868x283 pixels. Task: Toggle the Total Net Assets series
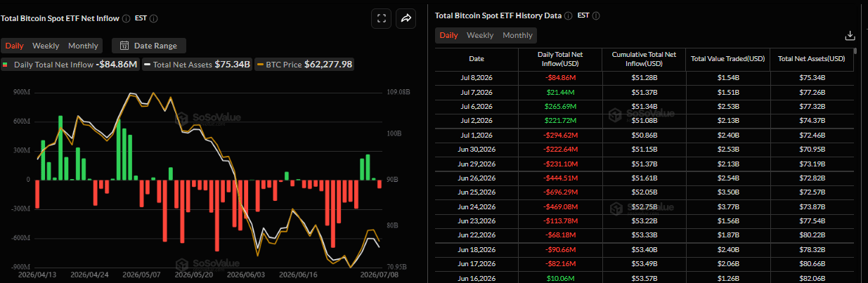pyautogui.click(x=197, y=64)
